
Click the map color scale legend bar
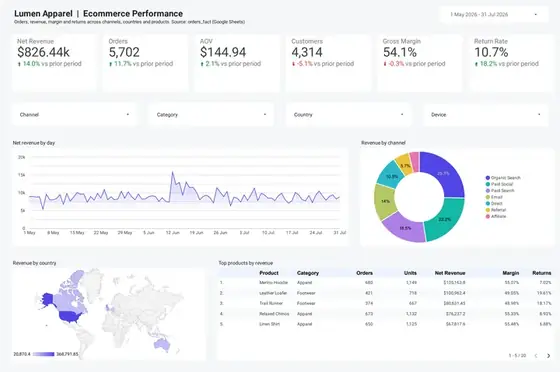tap(44, 354)
